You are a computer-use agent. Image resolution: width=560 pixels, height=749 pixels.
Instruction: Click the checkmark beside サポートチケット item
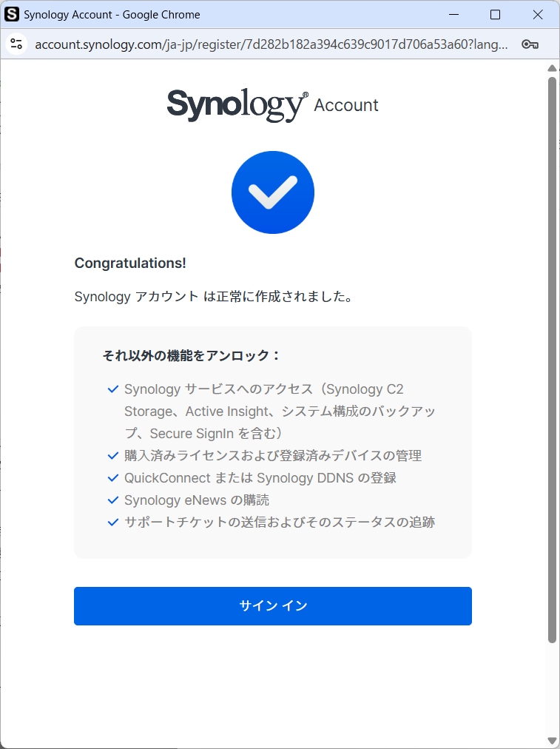click(x=113, y=523)
